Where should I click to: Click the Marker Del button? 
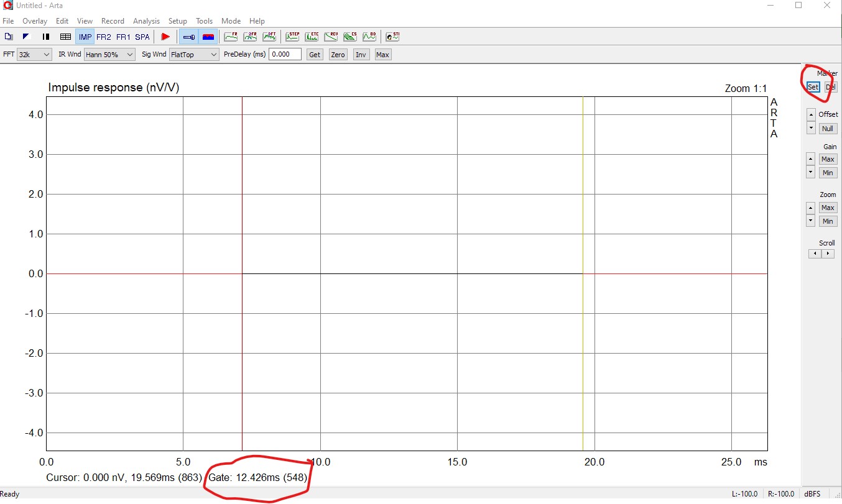(830, 87)
